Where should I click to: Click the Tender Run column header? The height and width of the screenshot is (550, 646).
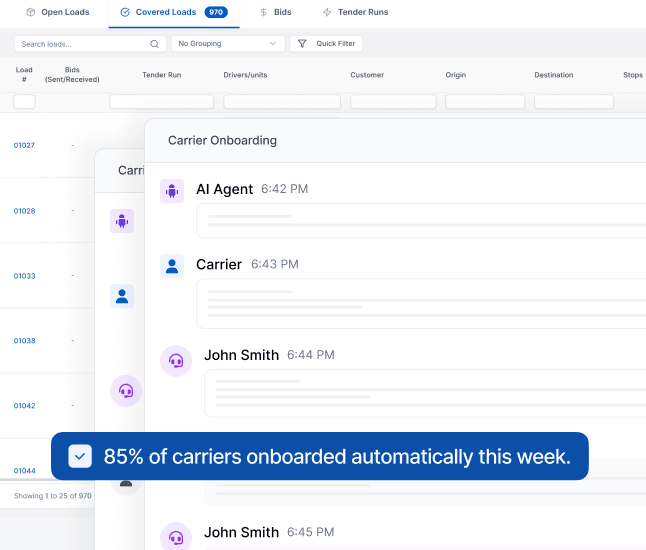162,75
